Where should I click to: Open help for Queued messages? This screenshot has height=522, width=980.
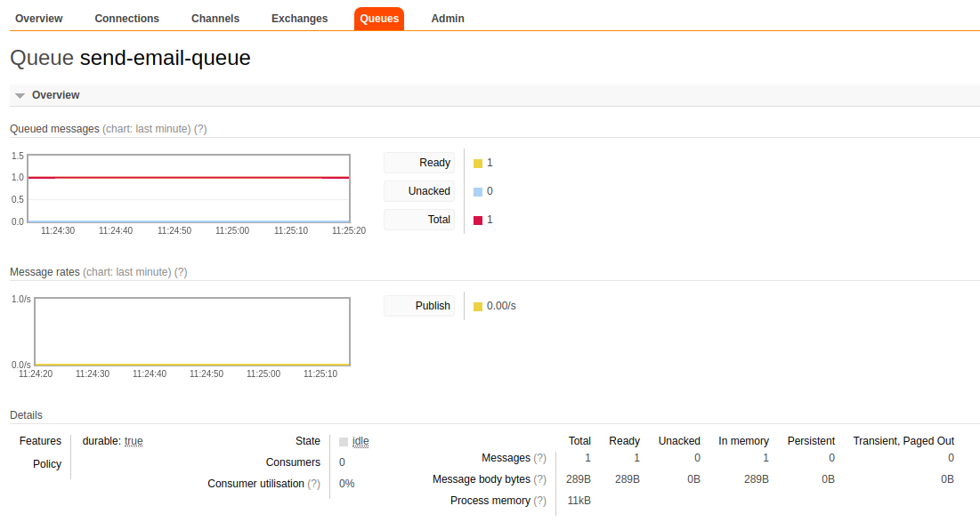tap(200, 129)
